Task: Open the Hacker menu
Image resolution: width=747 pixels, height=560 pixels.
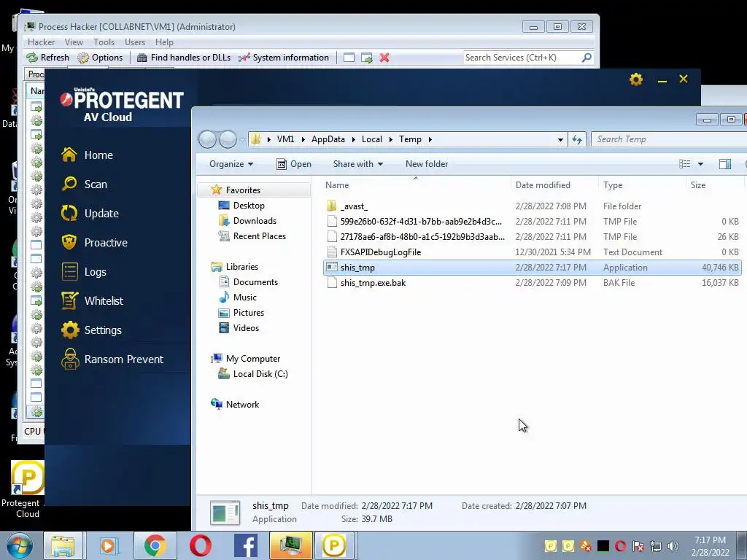Action: pos(41,42)
